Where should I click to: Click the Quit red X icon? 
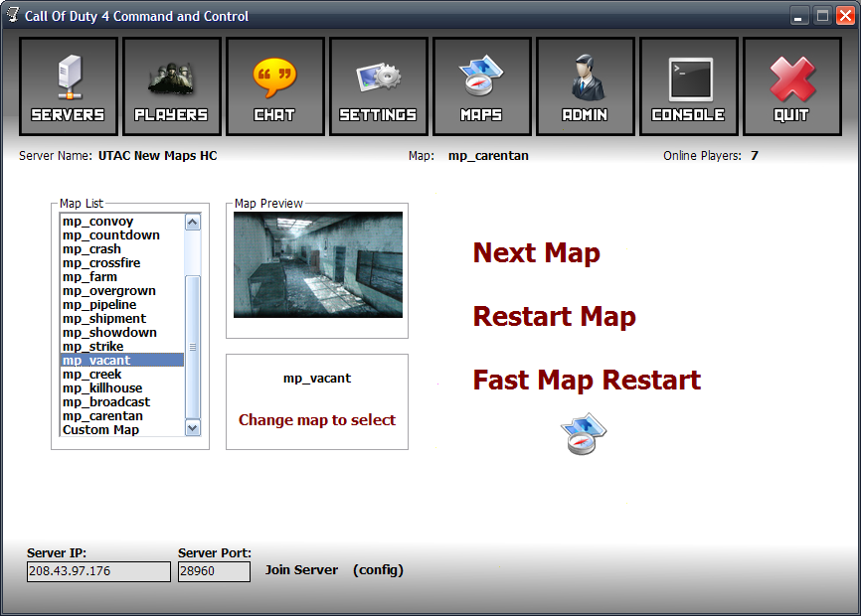tap(792, 79)
